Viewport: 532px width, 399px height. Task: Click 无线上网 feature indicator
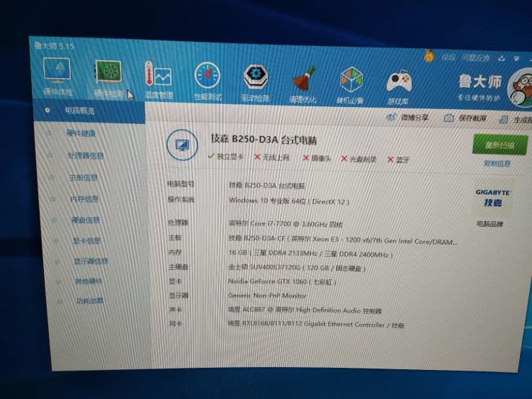click(272, 157)
